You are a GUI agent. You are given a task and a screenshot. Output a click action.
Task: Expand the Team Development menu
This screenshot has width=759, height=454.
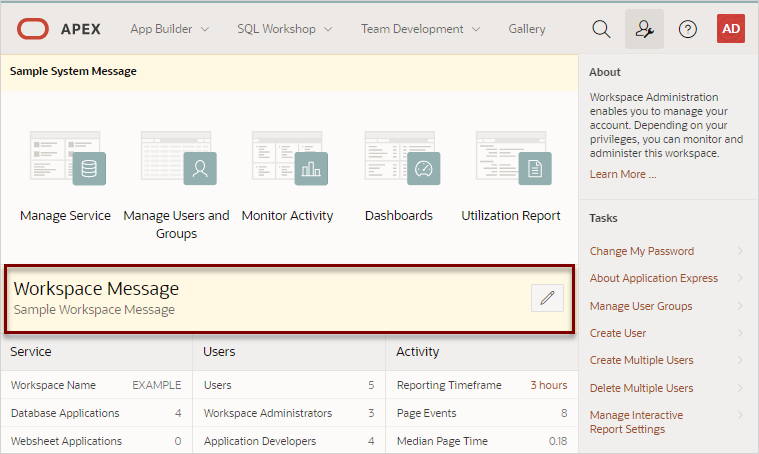click(x=420, y=29)
